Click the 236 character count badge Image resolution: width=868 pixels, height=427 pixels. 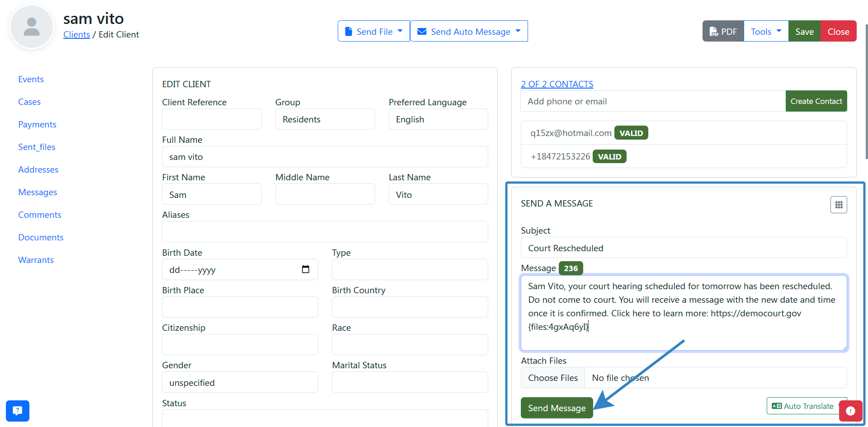[571, 268]
